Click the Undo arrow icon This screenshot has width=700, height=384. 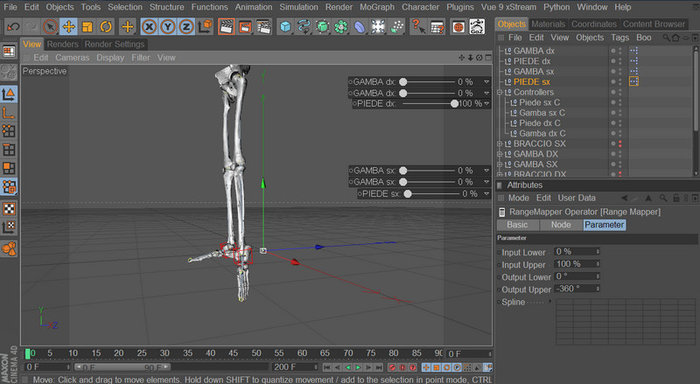click(13, 27)
